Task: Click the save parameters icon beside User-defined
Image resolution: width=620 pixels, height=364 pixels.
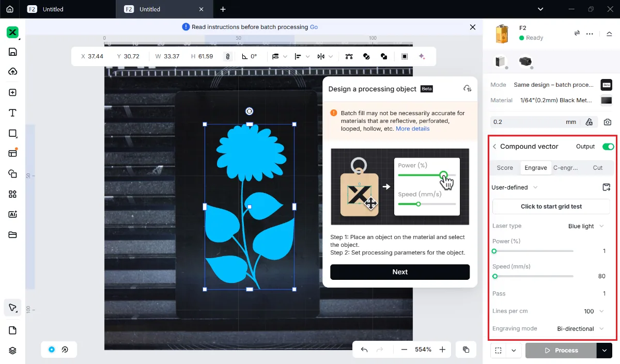Action: [x=607, y=187]
